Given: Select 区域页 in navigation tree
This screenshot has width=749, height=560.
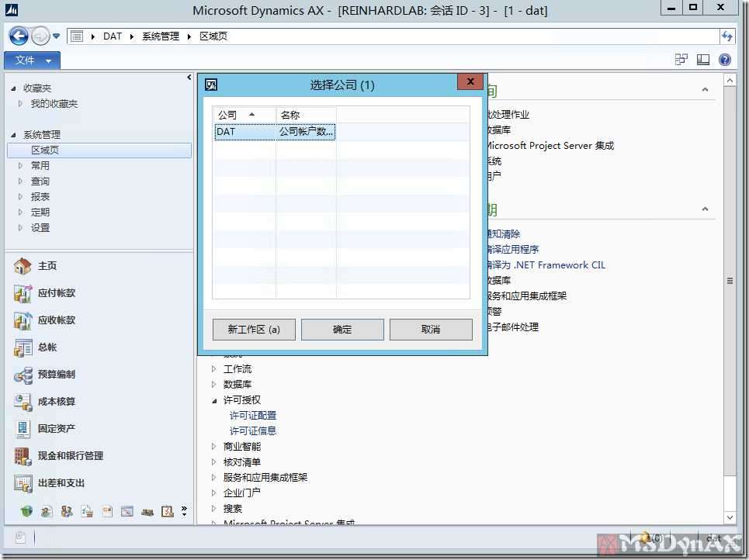Looking at the screenshot, I should [99, 150].
